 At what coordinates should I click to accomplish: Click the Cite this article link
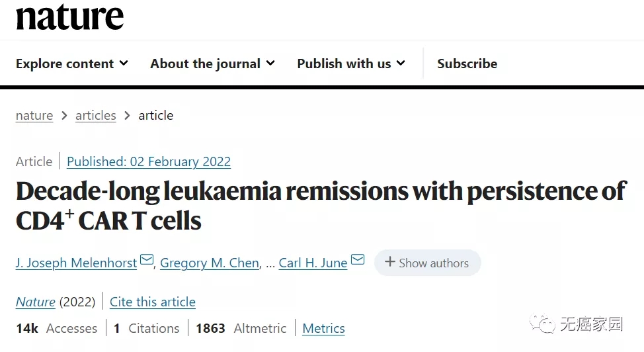pyautogui.click(x=153, y=302)
